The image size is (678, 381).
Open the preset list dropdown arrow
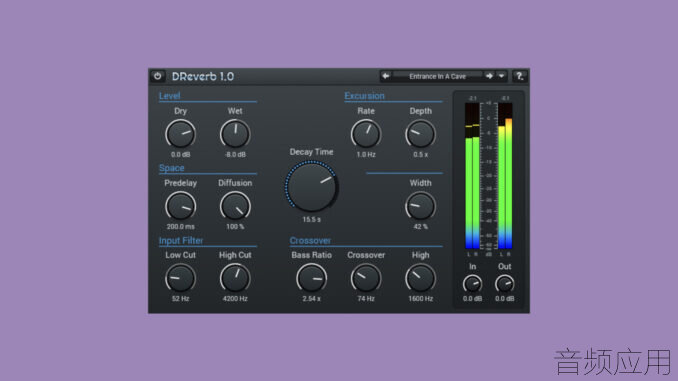[502, 76]
